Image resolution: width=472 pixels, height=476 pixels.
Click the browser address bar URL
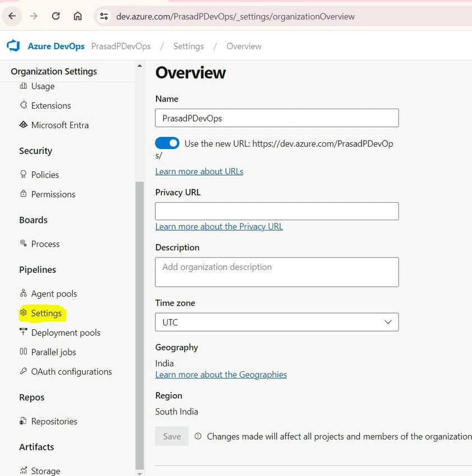[235, 16]
